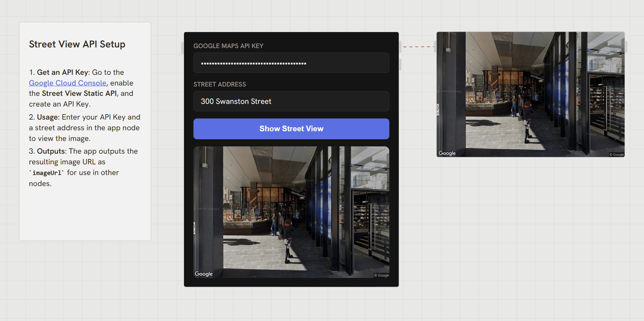Viewport: 644px width, 321px height.
Task: Click the Show Street View button
Action: (291, 129)
